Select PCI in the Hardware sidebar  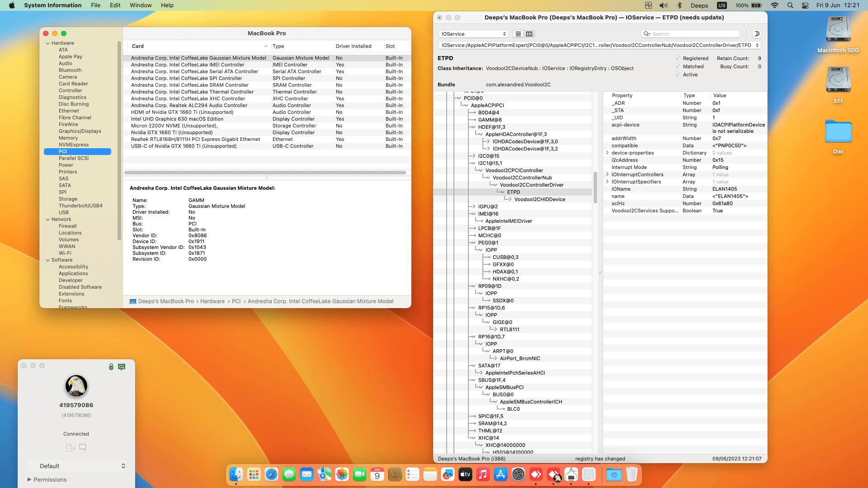coord(63,151)
